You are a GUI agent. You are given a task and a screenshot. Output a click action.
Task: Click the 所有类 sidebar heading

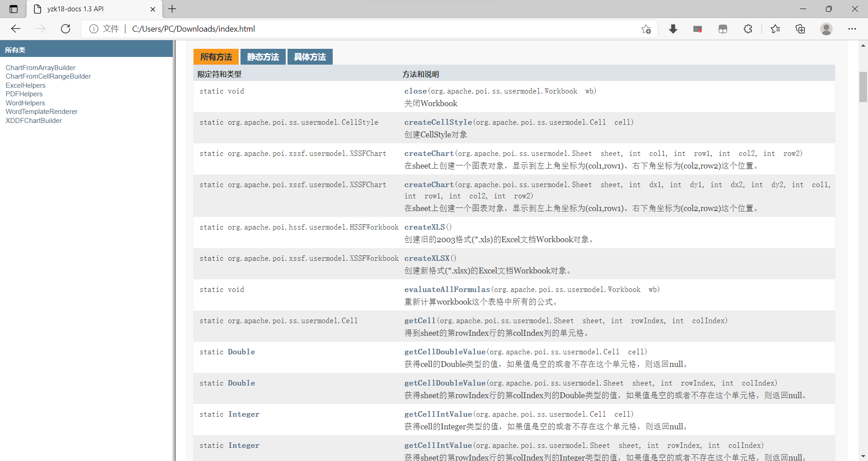click(x=15, y=50)
